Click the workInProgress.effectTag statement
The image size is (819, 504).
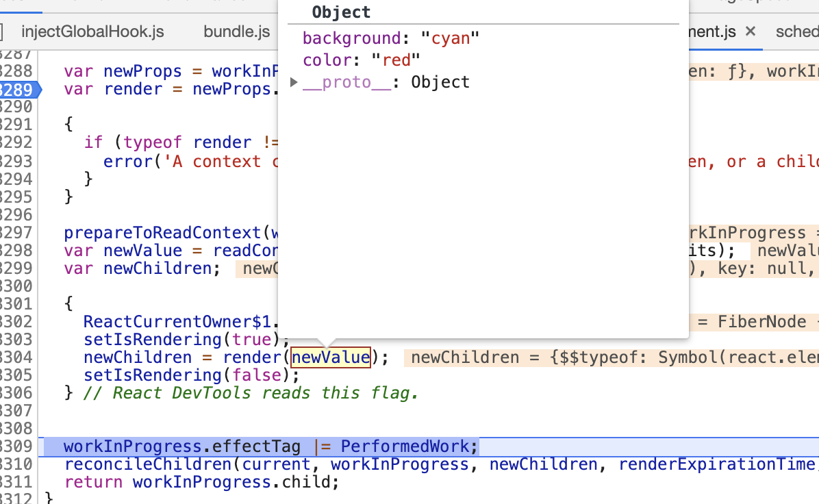coord(270,446)
